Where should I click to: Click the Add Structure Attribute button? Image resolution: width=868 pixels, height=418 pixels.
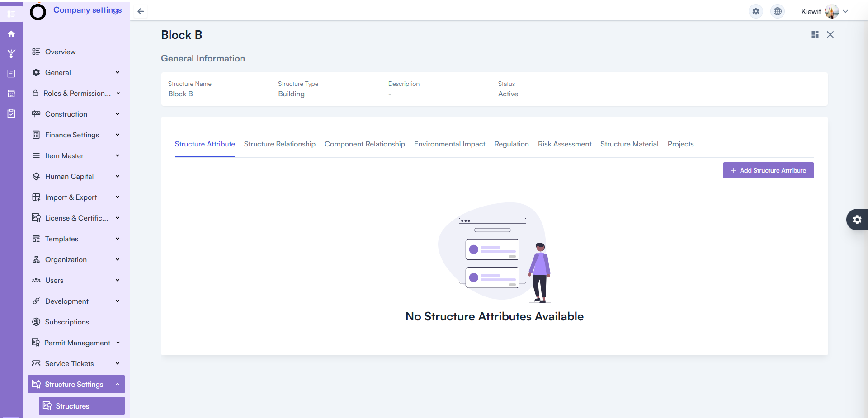pos(768,170)
